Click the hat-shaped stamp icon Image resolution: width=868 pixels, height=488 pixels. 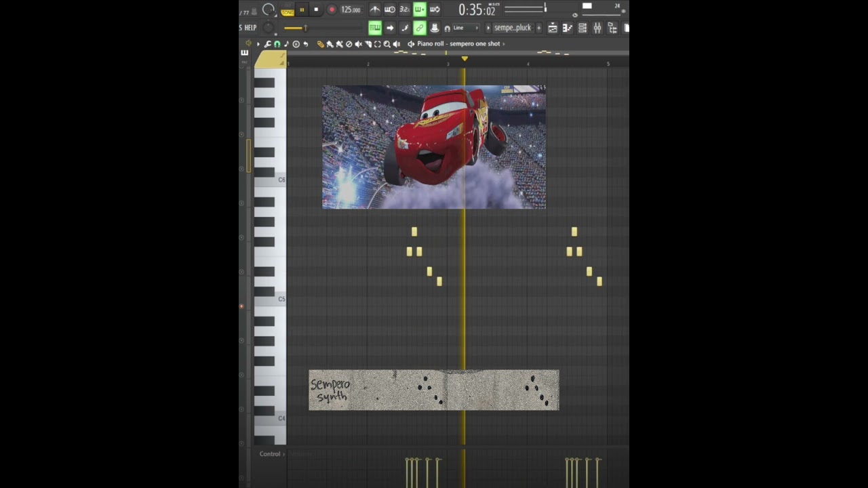click(435, 28)
